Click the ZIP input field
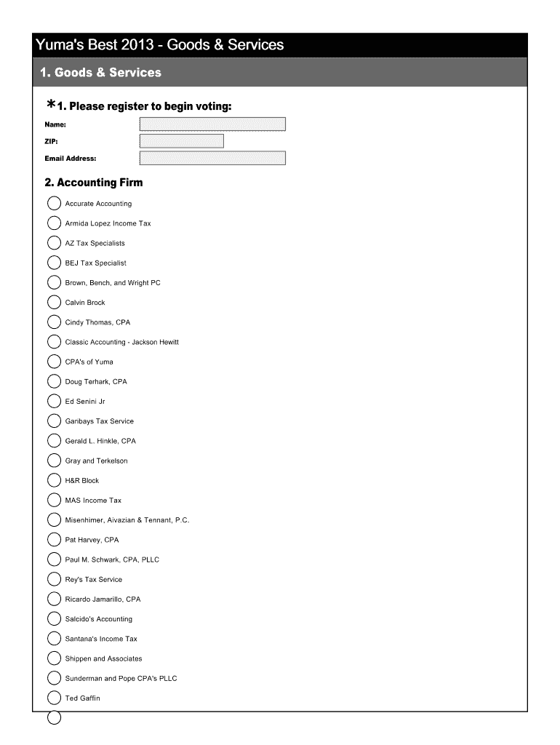The width and height of the screenshot is (560, 745). 181,141
